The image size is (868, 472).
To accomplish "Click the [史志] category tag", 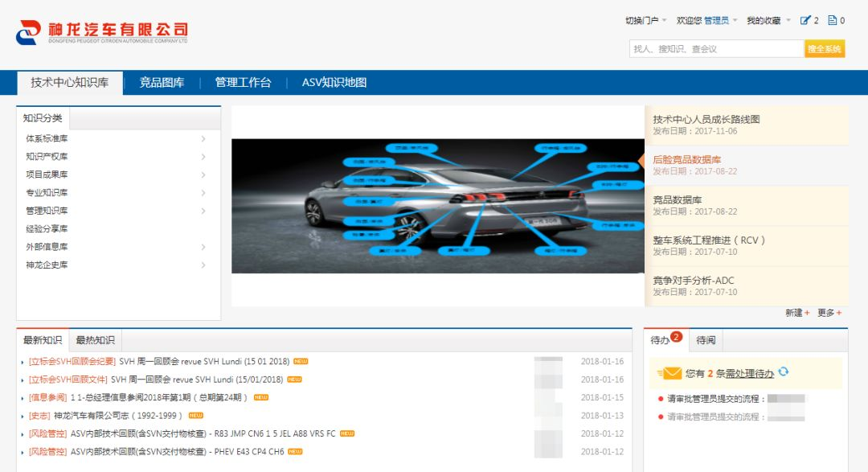I will pyautogui.click(x=39, y=416).
